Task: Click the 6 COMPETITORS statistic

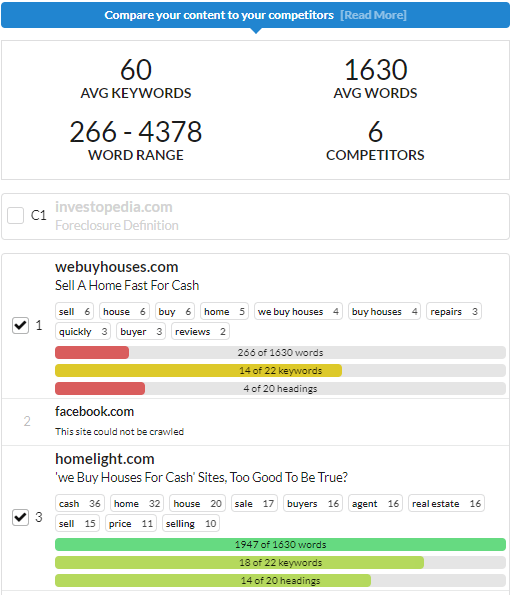Action: coord(375,140)
